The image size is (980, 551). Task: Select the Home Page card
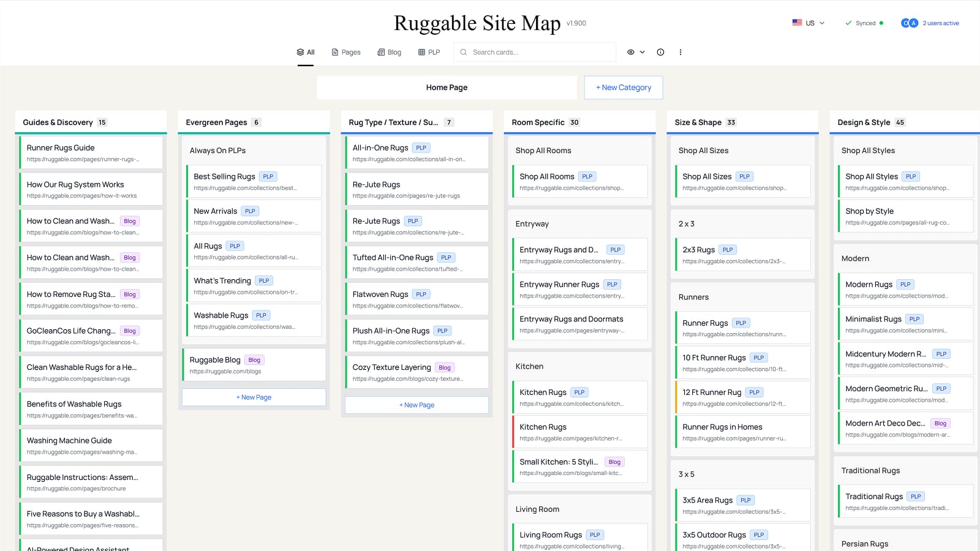pyautogui.click(x=447, y=88)
